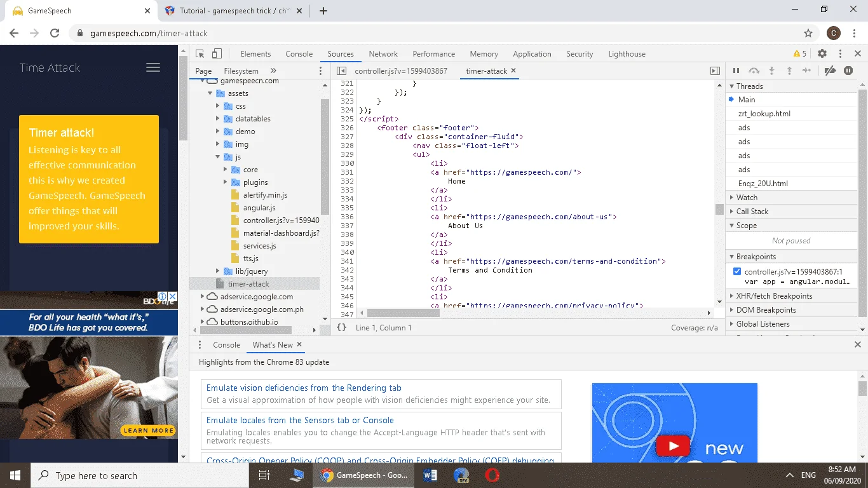This screenshot has height=488, width=868.
Task: Deactivate breakpoints icon
Action: pyautogui.click(x=830, y=71)
